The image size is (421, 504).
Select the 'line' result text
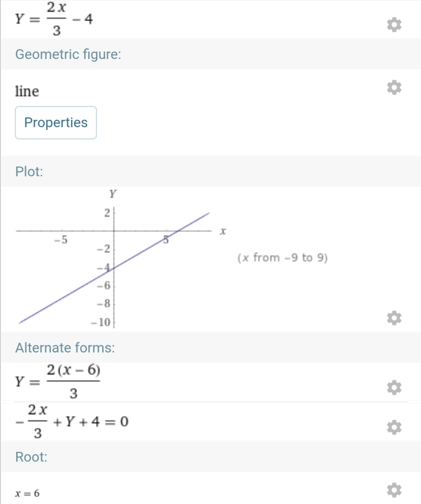(27, 91)
